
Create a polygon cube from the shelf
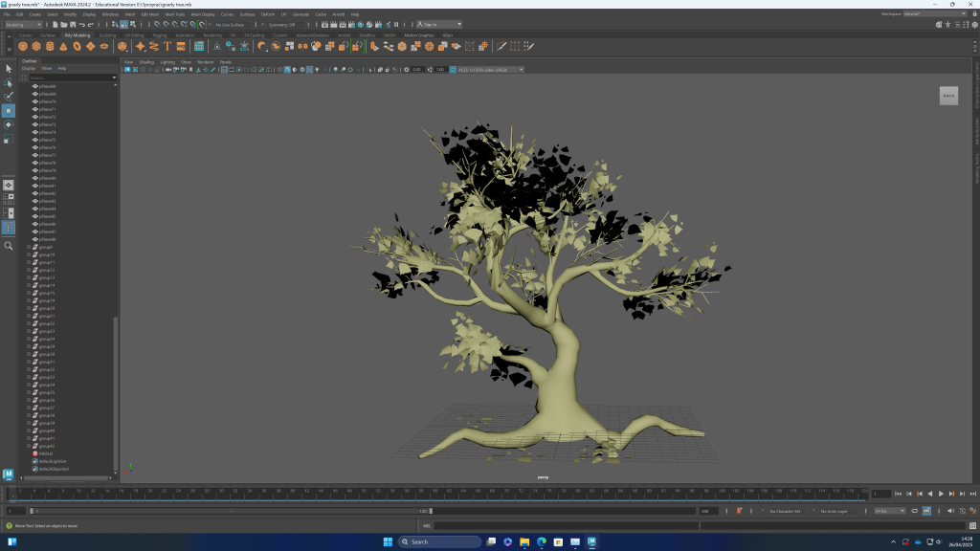click(36, 46)
